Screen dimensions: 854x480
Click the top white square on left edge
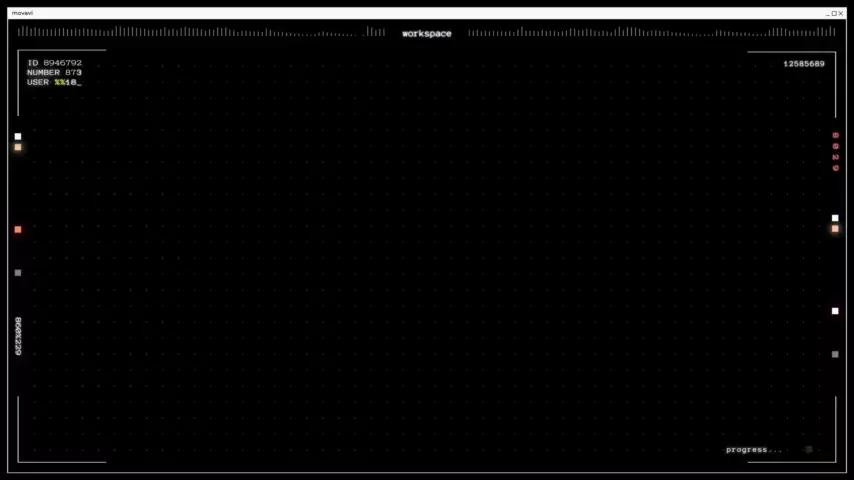(17, 136)
